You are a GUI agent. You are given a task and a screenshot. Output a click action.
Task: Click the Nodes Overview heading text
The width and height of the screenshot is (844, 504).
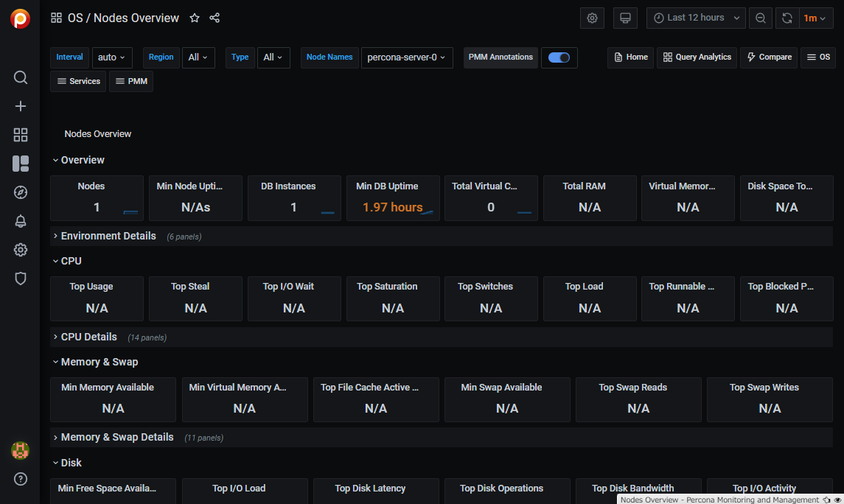(97, 134)
